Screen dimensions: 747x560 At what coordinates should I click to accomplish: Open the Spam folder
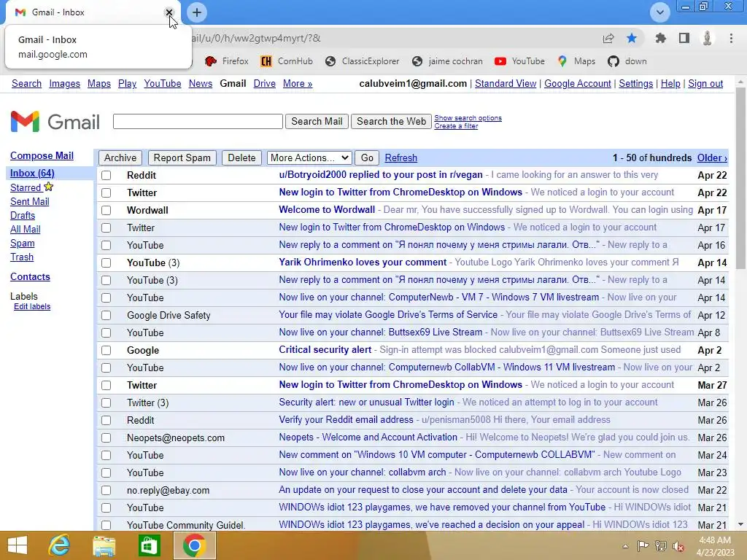23,244
